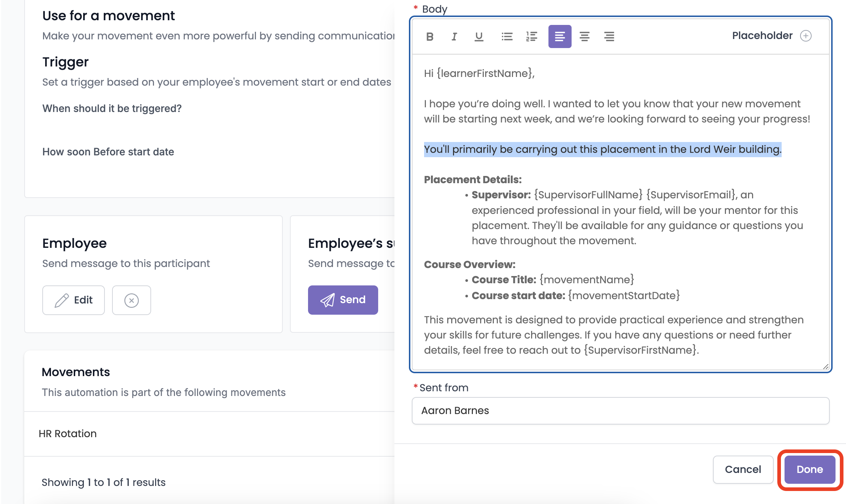Click the Placement Details heading in body
Viewport: 846px width, 504px height.
pos(473,180)
